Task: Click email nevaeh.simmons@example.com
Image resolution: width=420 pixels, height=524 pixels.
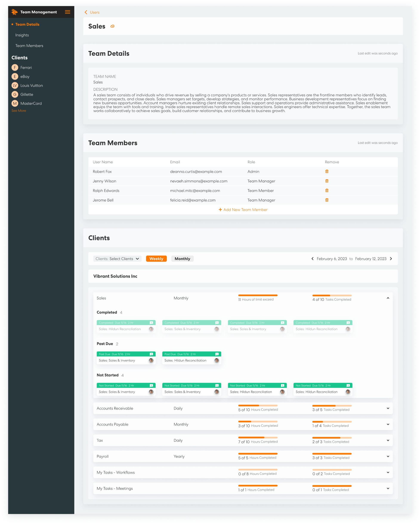Action: (x=199, y=181)
